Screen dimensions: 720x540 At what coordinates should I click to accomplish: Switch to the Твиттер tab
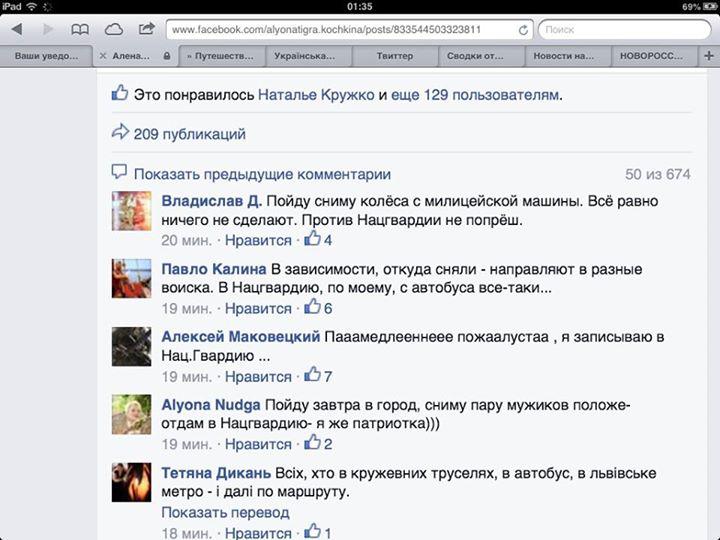[395, 56]
